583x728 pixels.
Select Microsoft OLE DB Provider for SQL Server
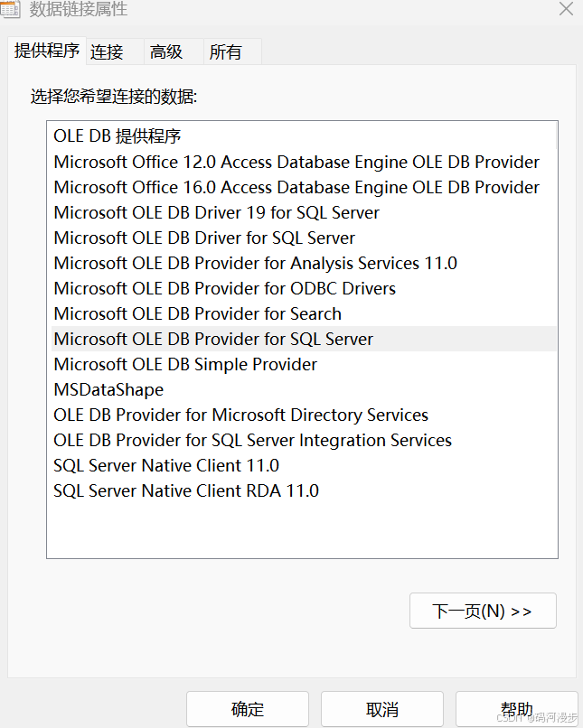pos(304,339)
